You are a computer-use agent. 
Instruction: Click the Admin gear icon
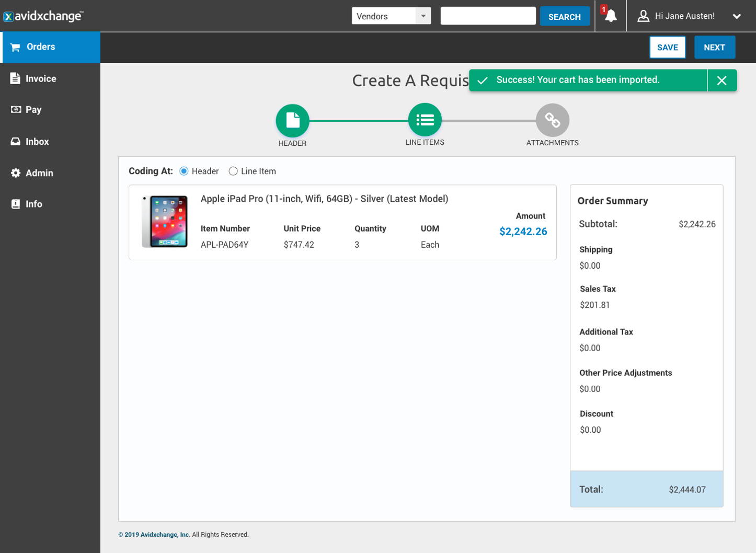point(16,173)
